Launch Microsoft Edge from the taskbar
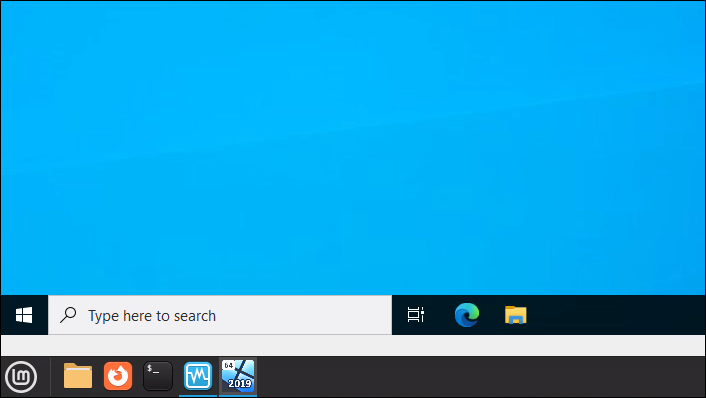Screen dimensions: 706x398 466,315
